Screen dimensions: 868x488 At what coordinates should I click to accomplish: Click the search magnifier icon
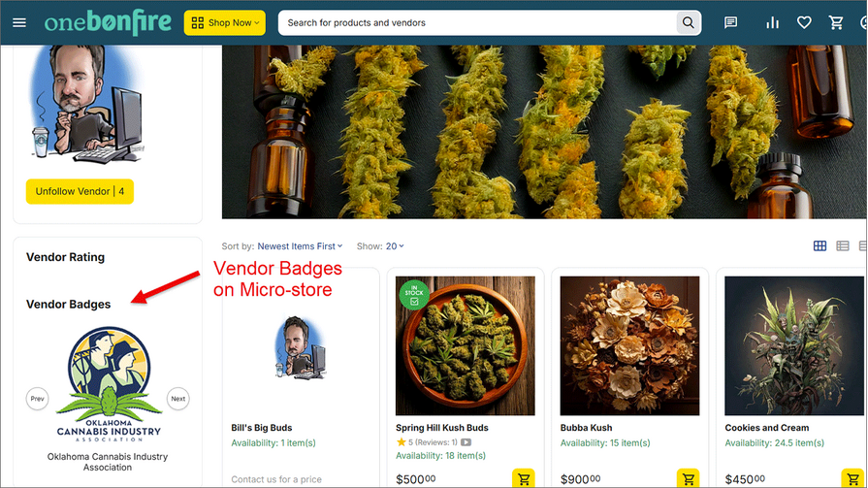coord(689,22)
